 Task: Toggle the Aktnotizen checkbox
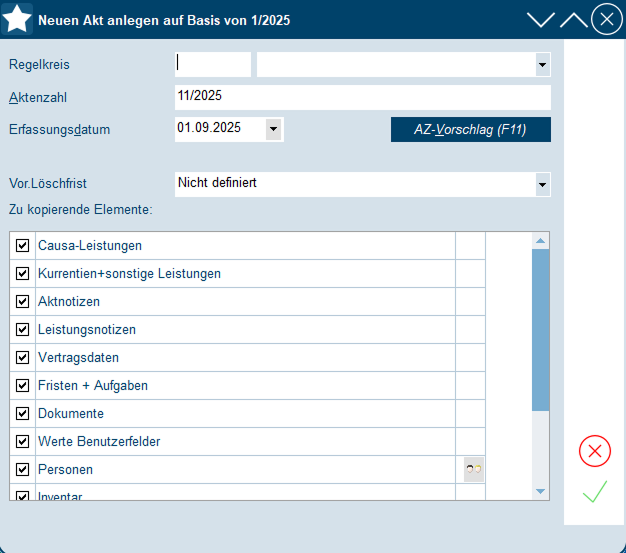point(22,301)
